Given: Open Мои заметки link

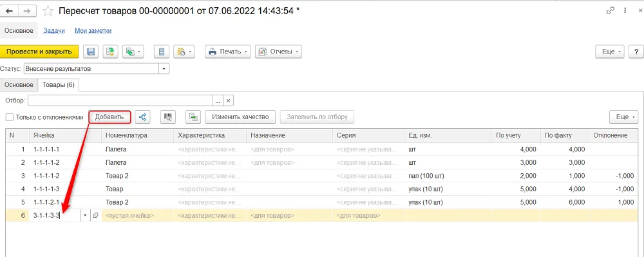Looking at the screenshot, I should [x=93, y=31].
